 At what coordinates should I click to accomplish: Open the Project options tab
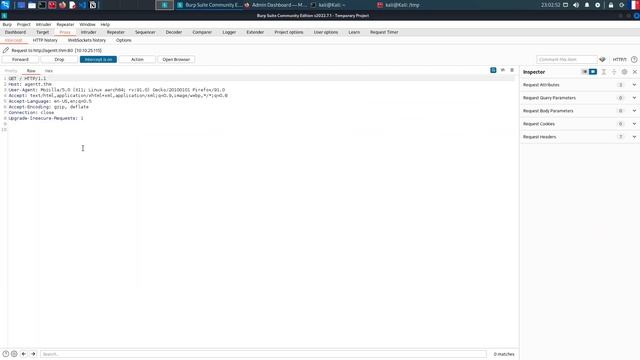(289, 32)
